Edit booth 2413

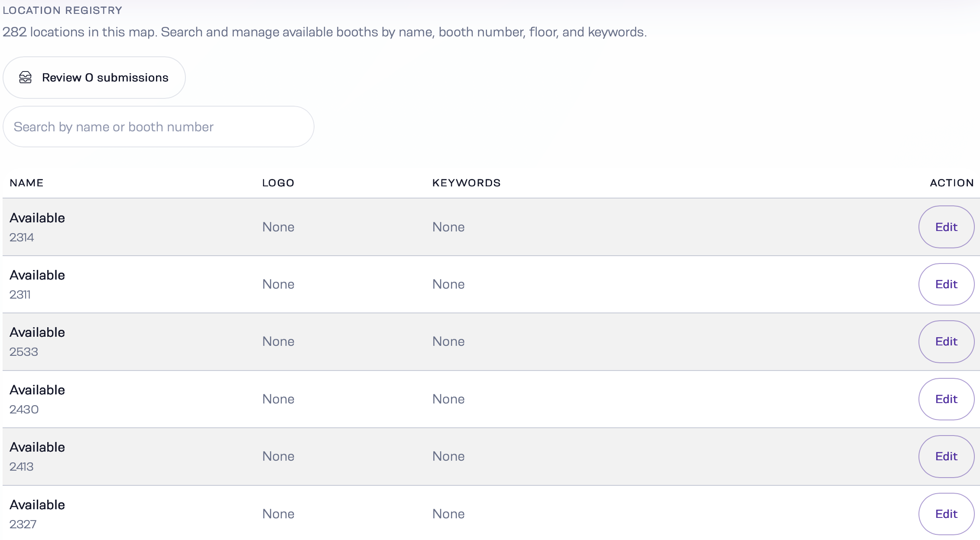point(946,456)
